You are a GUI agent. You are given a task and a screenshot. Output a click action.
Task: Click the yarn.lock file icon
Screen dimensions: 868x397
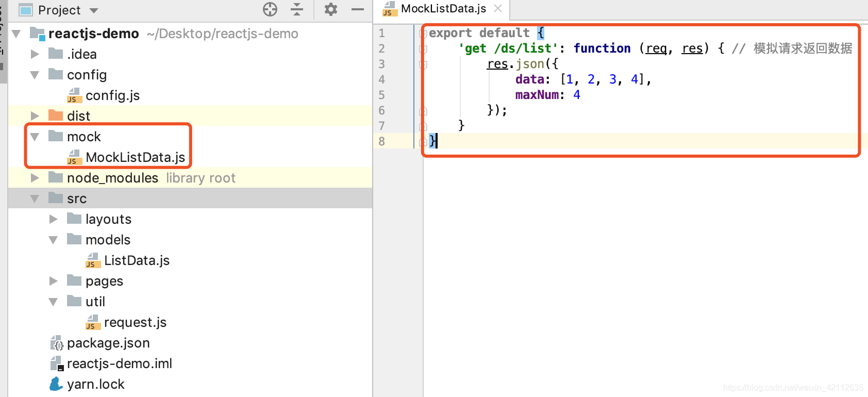click(56, 384)
